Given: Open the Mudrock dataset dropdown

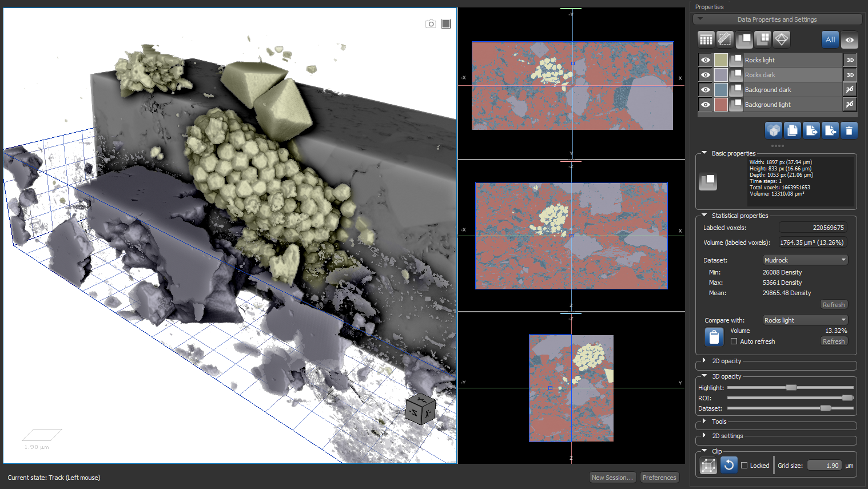Looking at the screenshot, I should pyautogui.click(x=805, y=260).
